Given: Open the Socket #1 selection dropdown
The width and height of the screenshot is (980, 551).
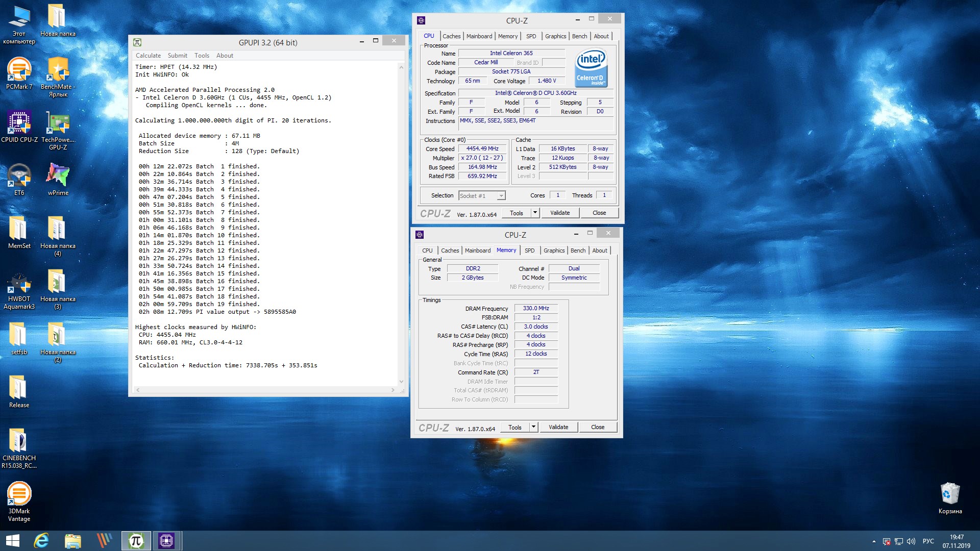Looking at the screenshot, I should [481, 196].
